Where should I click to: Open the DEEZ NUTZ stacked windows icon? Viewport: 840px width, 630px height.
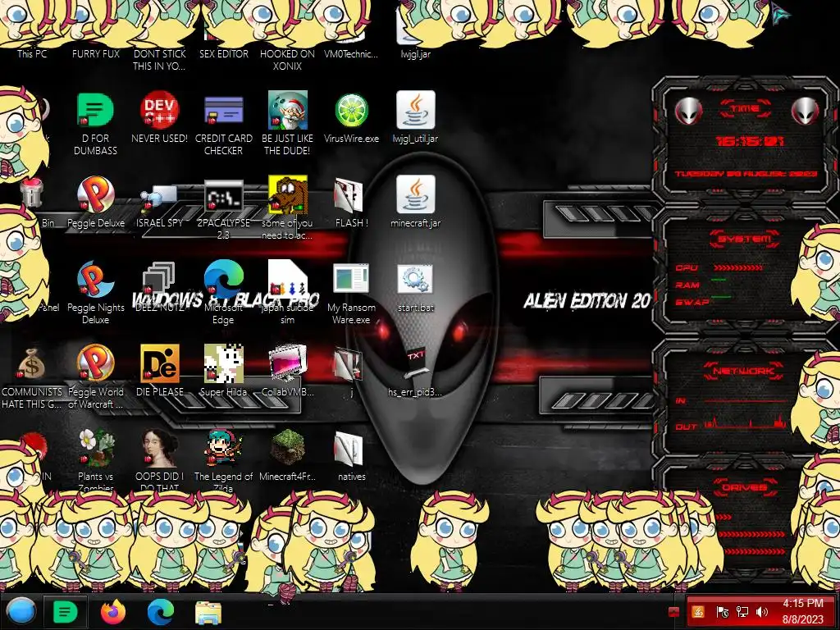tap(159, 279)
